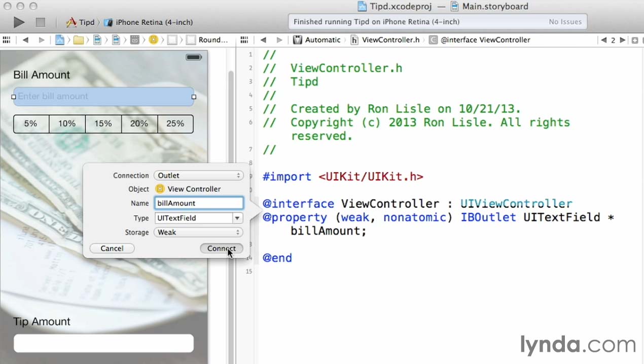Screen dimensions: 644x364
Task: Select the 25% tip segment
Action: pos(175,124)
